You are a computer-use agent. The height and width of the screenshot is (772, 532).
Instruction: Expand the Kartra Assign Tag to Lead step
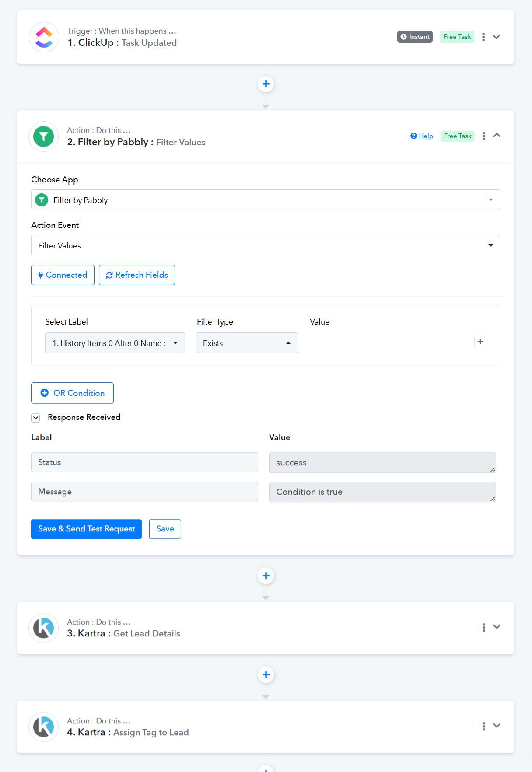497,726
